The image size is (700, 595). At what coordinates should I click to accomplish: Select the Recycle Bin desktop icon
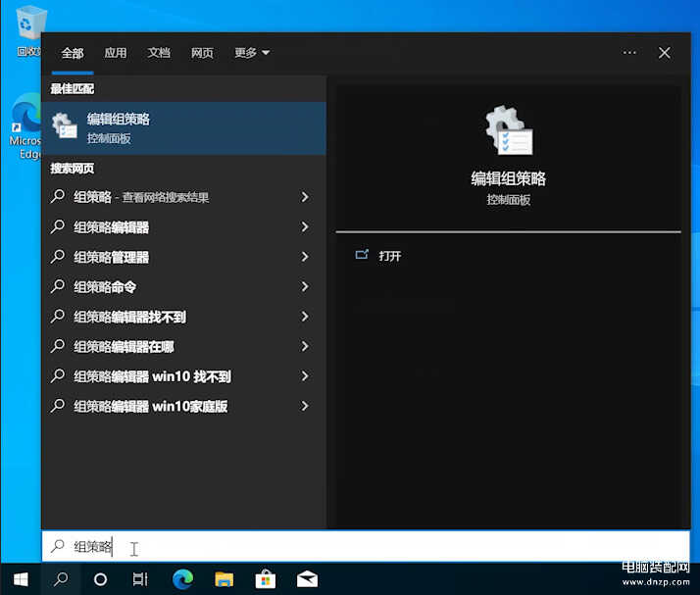[x=29, y=31]
